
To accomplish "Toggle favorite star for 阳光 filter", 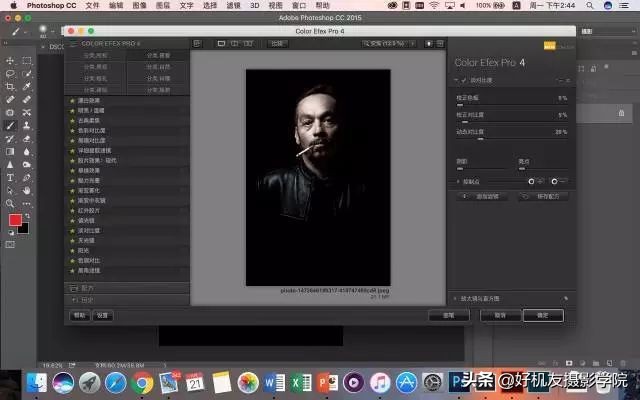I will tap(72, 251).
